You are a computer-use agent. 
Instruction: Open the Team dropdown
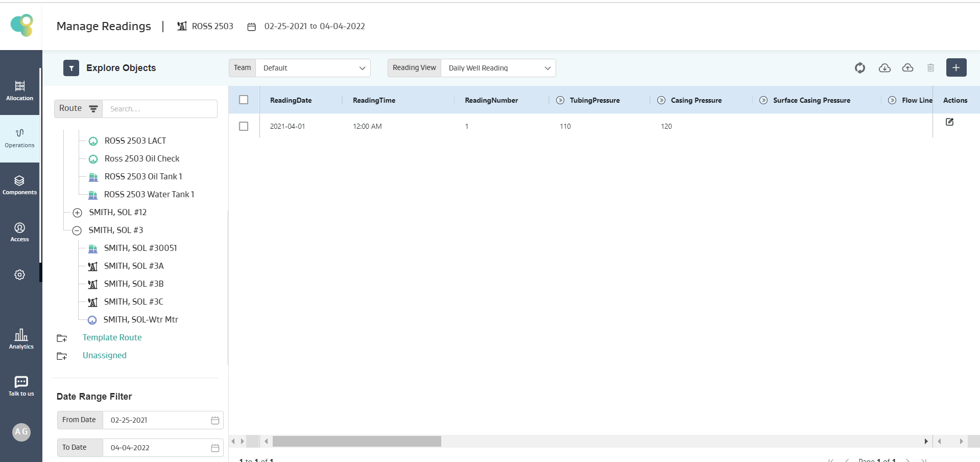pos(313,68)
